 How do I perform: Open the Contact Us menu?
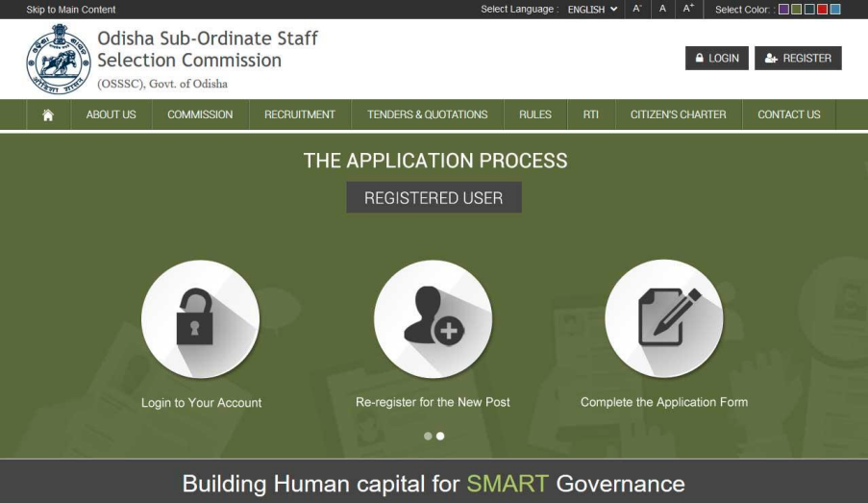[x=789, y=114]
